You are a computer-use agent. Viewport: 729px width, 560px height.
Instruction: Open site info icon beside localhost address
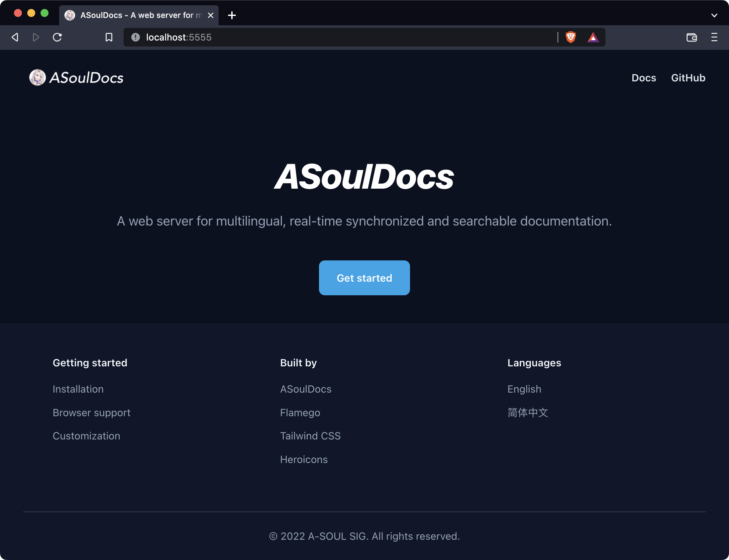point(135,37)
